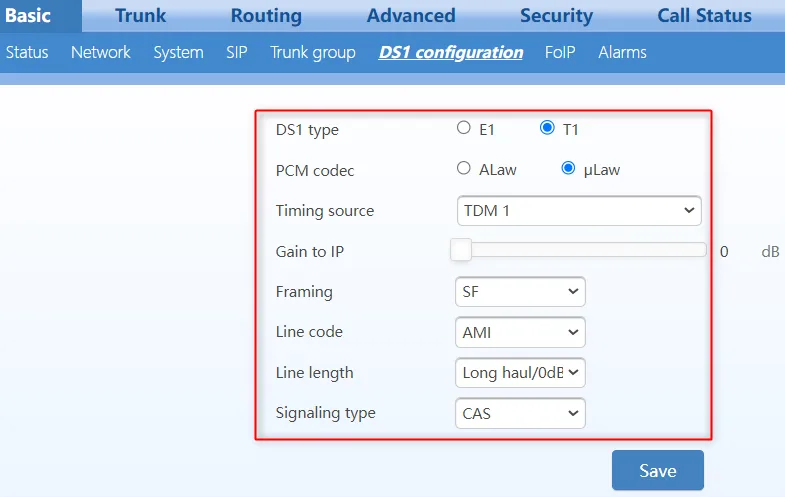Viewport: 785px width, 497px height.
Task: Open the Routing tab
Action: (x=266, y=16)
